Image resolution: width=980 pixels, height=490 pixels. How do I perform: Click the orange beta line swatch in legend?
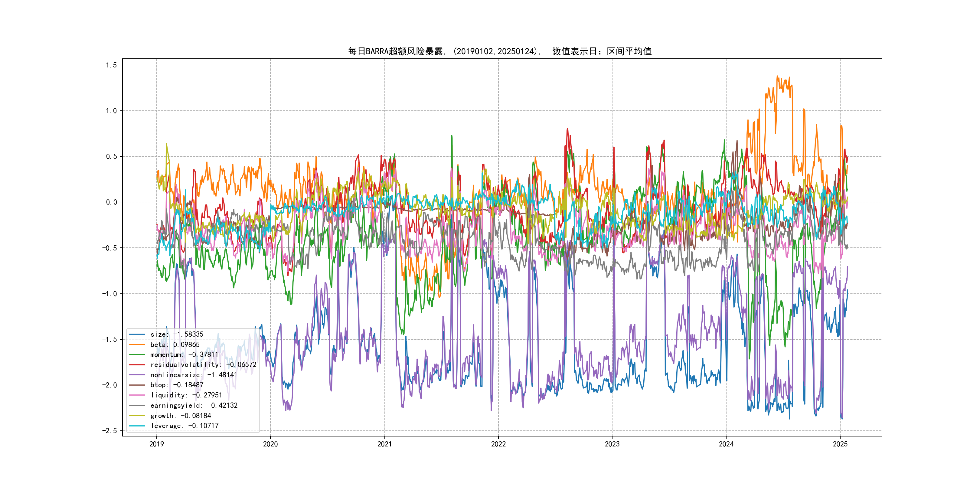(x=137, y=345)
